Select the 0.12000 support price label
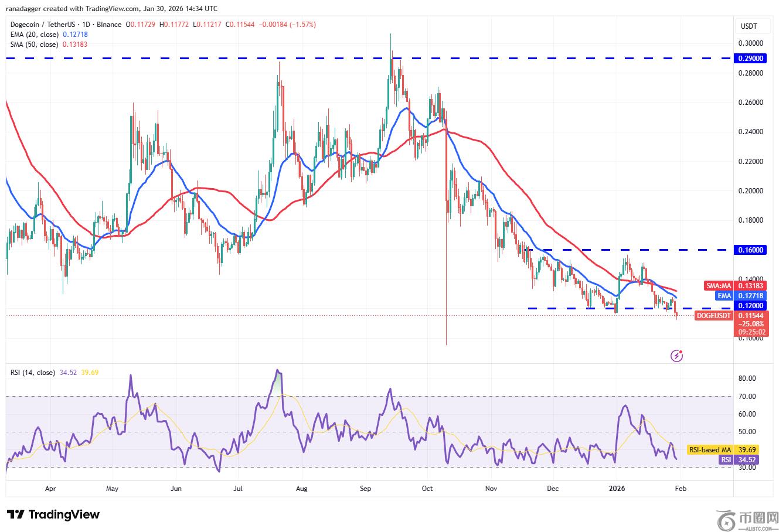This screenshot has height=532, width=779. (751, 305)
